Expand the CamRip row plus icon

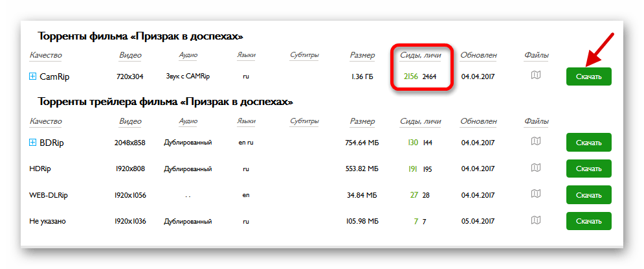click(x=33, y=76)
